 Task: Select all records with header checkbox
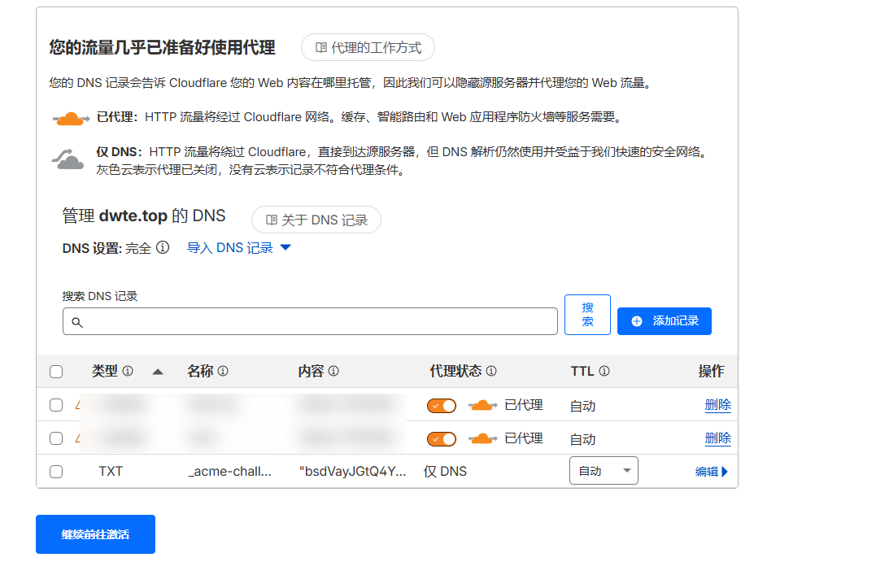(x=56, y=372)
